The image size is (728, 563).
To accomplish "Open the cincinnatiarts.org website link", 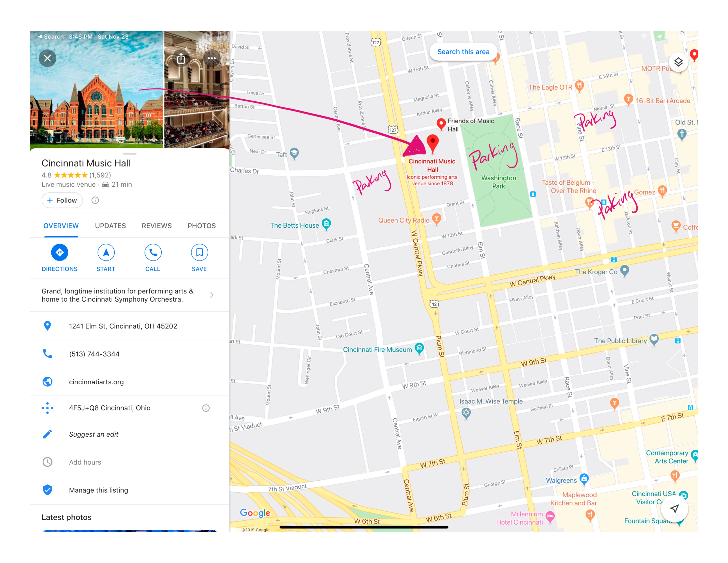I will pos(96,382).
